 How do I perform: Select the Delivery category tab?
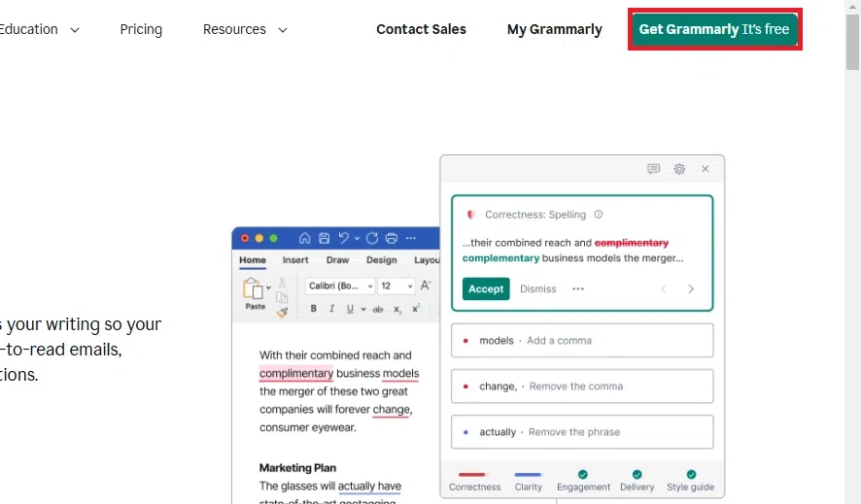tap(637, 481)
